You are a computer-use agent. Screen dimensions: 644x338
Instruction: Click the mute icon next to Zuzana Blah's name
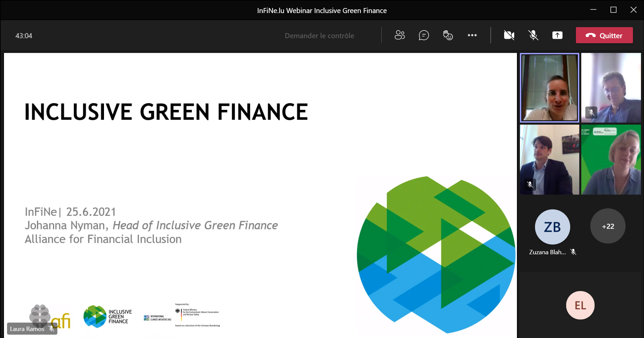[574, 252]
